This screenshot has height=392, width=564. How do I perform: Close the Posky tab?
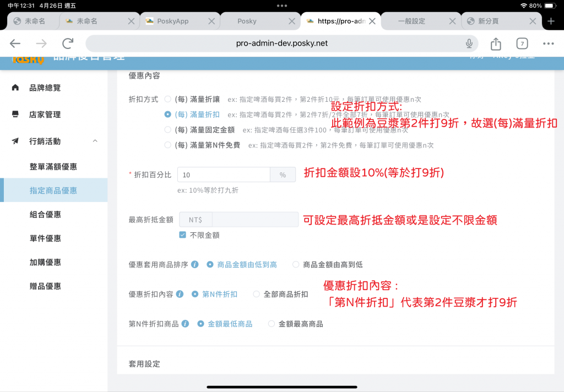292,21
